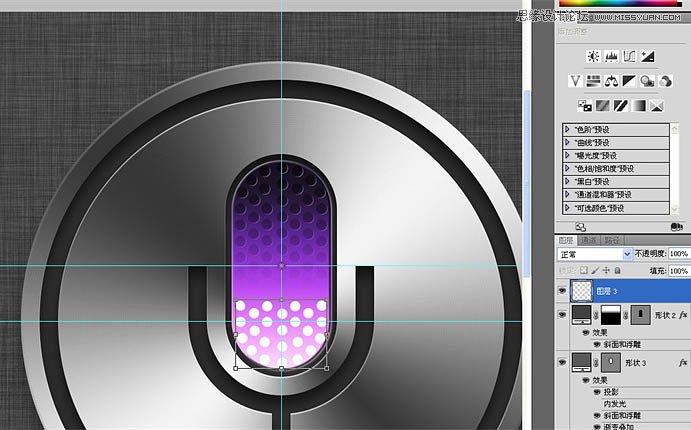Viewport: 691px width, 430px height.
Task: Open the blend mode 正常 dropdown
Action: click(x=595, y=254)
